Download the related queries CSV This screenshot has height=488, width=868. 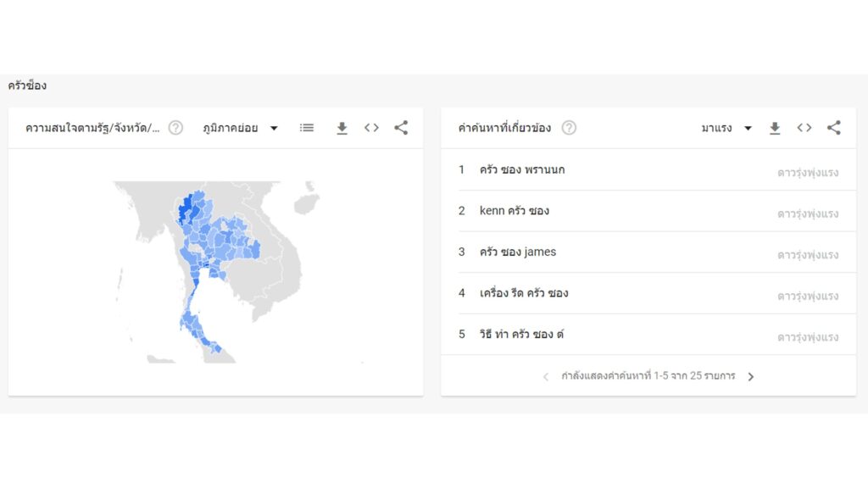click(774, 128)
